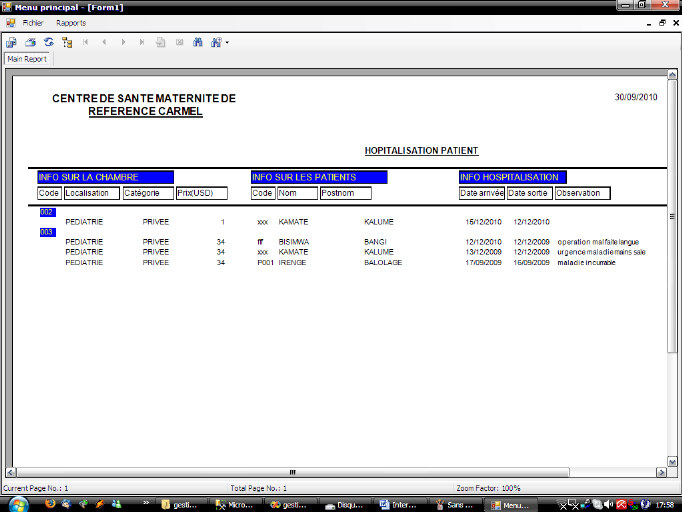Select the Main Report tab

[28, 59]
